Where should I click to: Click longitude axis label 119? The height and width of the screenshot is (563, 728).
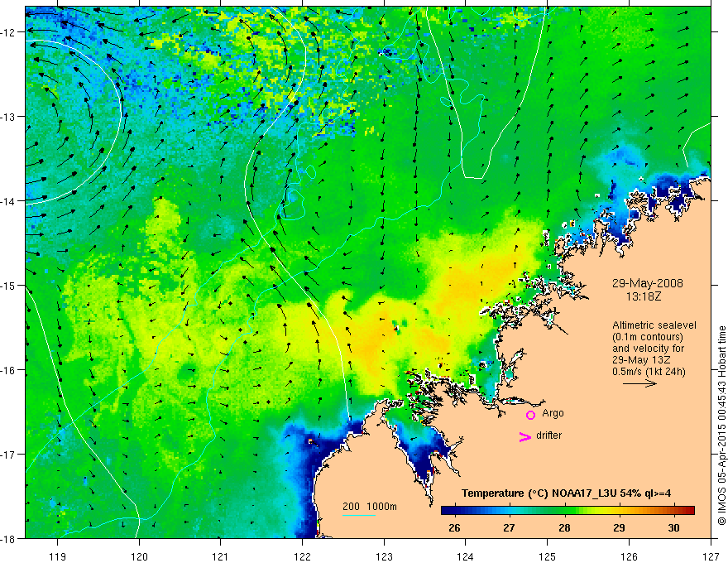pos(58,556)
